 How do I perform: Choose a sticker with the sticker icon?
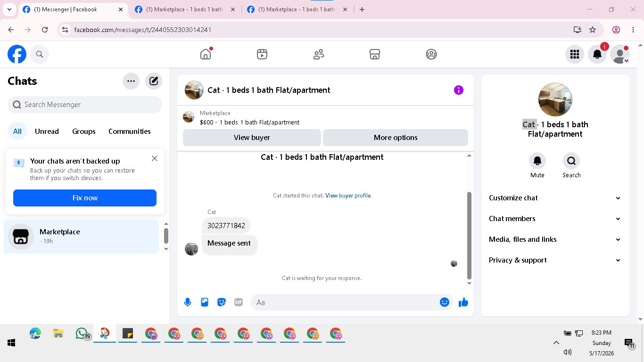[222, 303]
